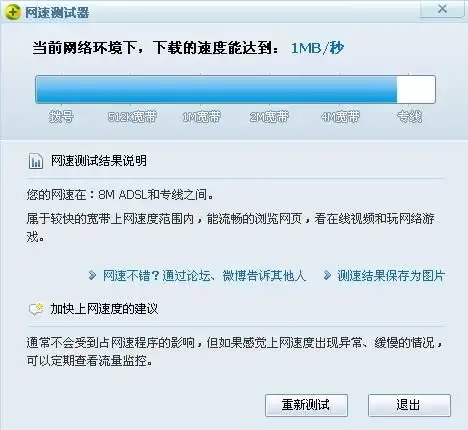Save results via 测速结果保存为图片 link
Image resolution: width=468 pixels, height=430 pixels.
(391, 276)
